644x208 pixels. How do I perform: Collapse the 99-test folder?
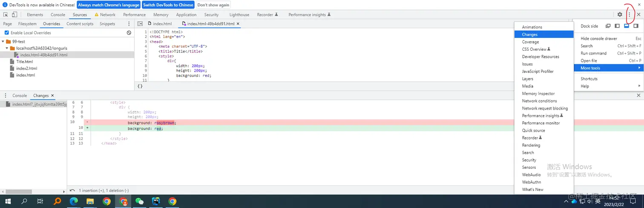pyautogui.click(x=3, y=42)
